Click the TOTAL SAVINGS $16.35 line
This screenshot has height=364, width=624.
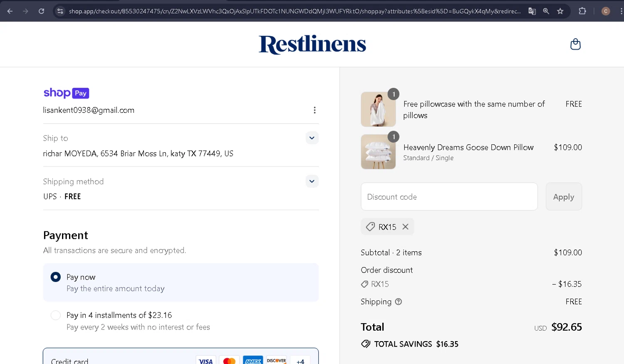point(410,344)
